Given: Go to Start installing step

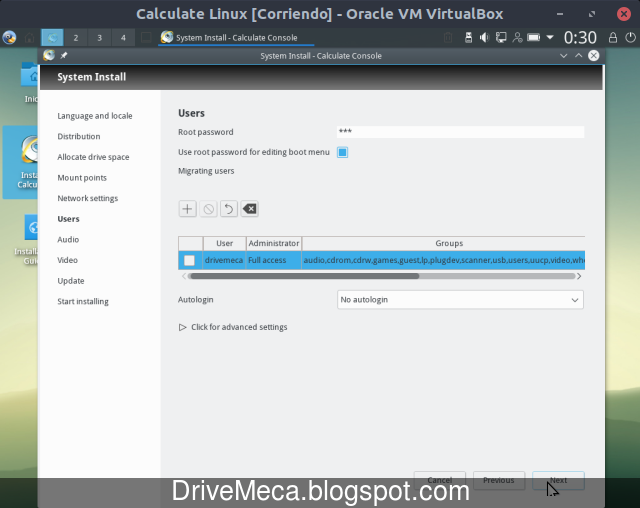Looking at the screenshot, I should pyautogui.click(x=83, y=302).
